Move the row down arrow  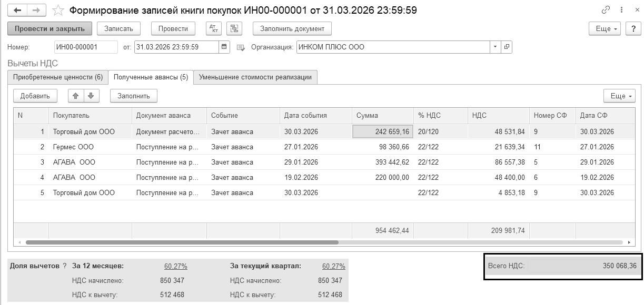click(91, 96)
